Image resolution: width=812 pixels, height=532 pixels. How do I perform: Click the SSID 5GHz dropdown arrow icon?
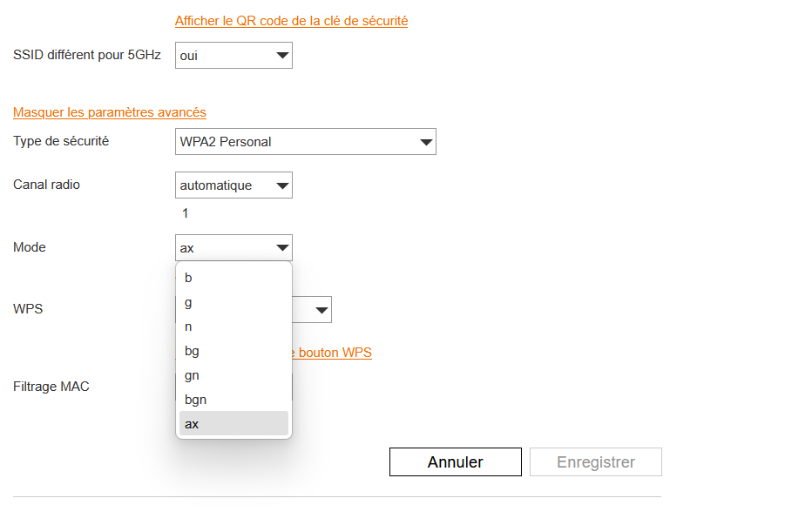click(281, 55)
